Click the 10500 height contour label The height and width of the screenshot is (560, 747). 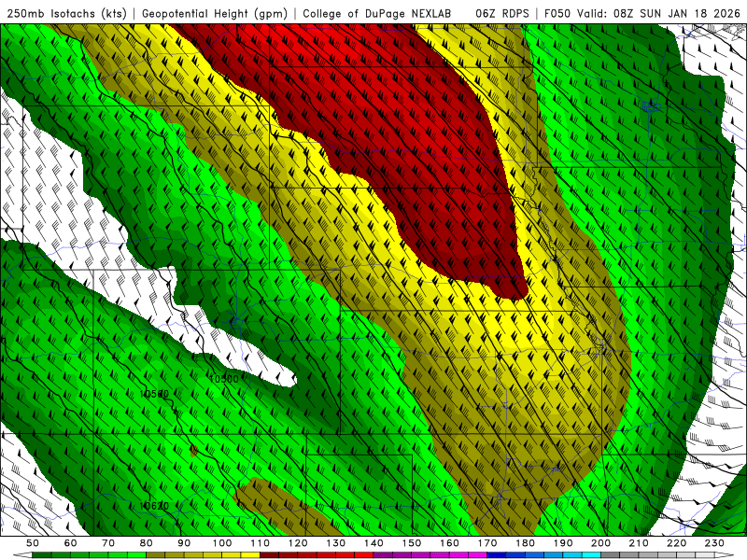tap(223, 379)
